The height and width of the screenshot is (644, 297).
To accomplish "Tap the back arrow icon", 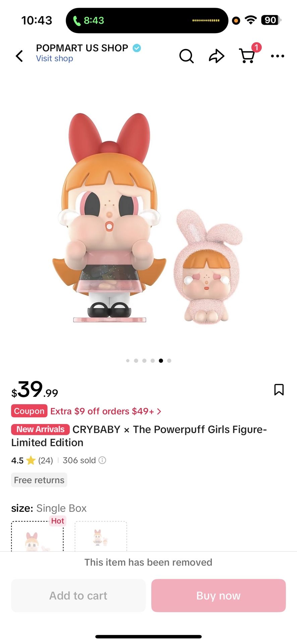I will click(19, 56).
